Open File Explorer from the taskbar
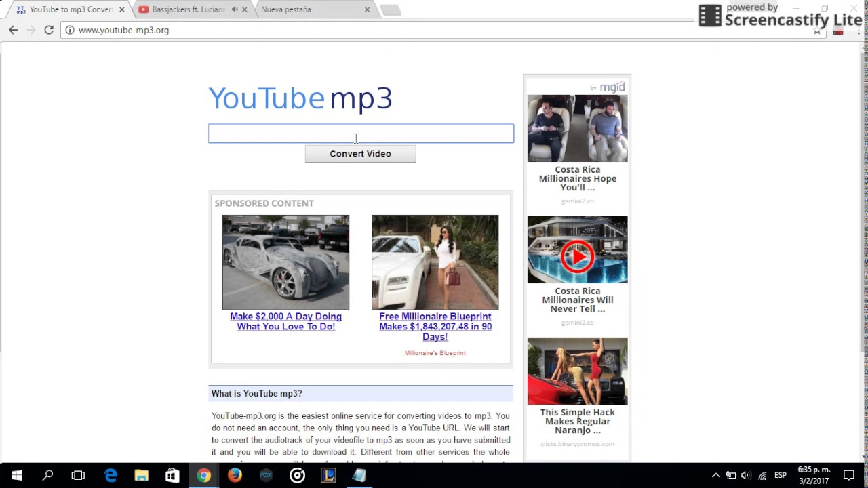The height and width of the screenshot is (488, 868). [x=142, y=476]
